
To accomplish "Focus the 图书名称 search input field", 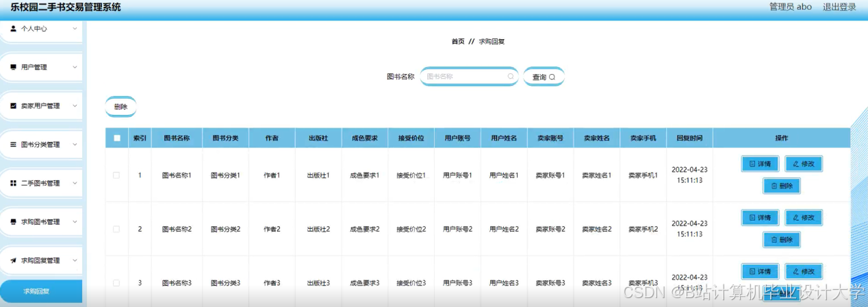I will coord(470,77).
